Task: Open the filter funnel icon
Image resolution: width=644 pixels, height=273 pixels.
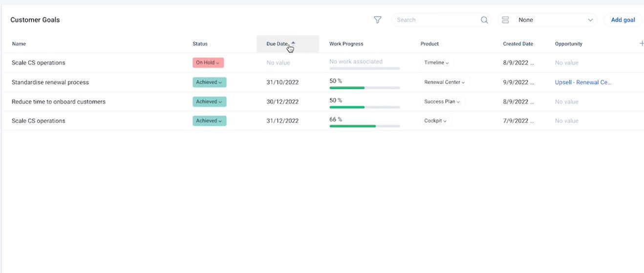Action: pyautogui.click(x=377, y=20)
